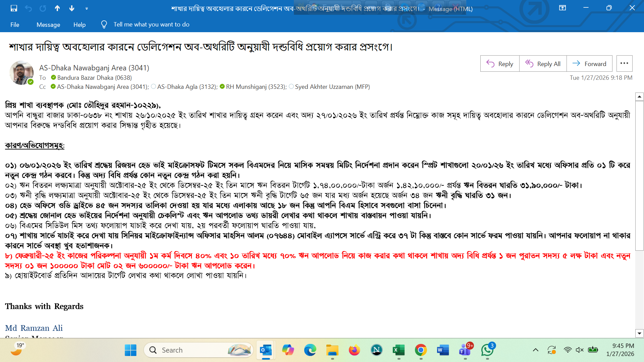The image size is (644, 362).
Task: Go to next item down arrow
Action: click(x=72, y=8)
